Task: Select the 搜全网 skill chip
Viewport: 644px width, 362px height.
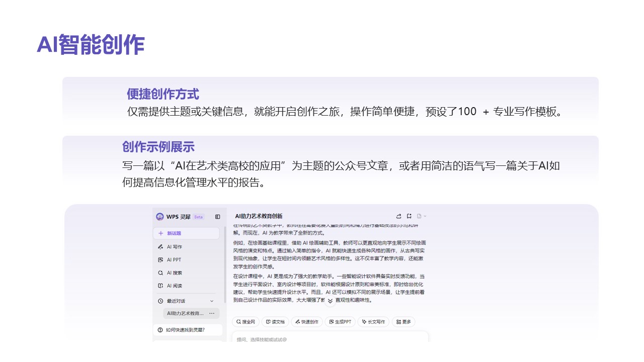Action: [x=246, y=322]
